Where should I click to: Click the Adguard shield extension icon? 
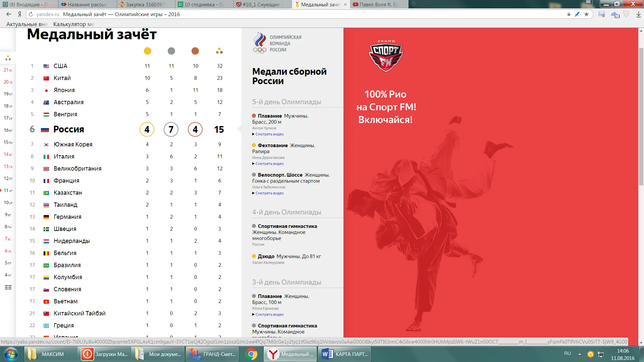626,14
